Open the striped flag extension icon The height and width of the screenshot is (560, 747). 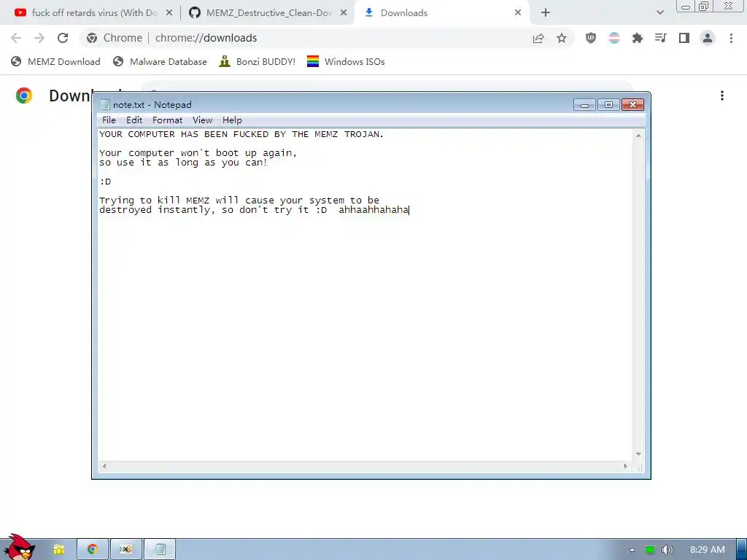[614, 38]
